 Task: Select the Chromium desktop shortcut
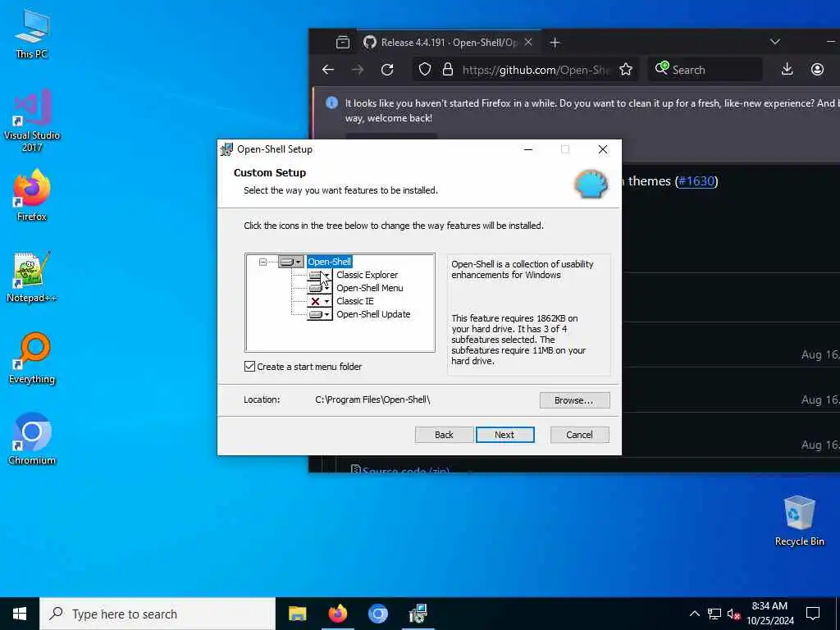click(x=32, y=439)
